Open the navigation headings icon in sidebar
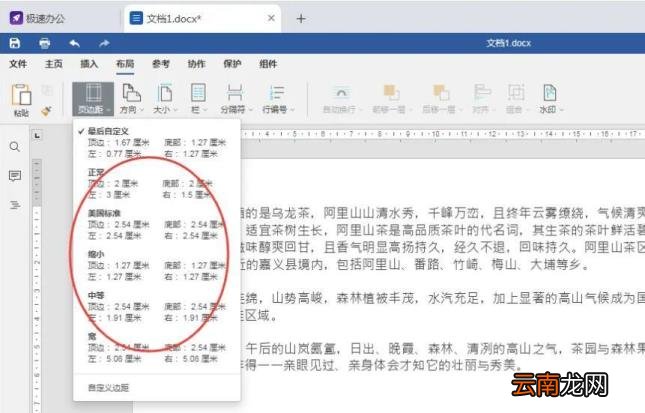 coord(15,205)
